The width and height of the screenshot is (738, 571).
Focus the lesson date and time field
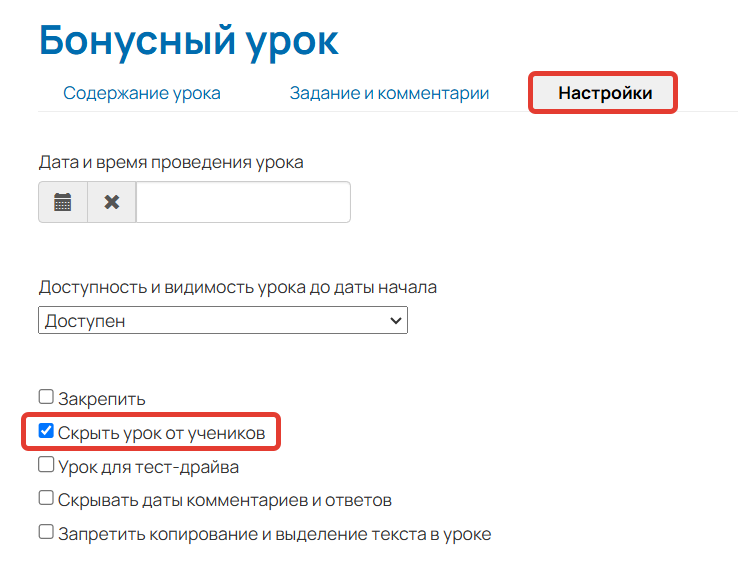click(x=243, y=202)
